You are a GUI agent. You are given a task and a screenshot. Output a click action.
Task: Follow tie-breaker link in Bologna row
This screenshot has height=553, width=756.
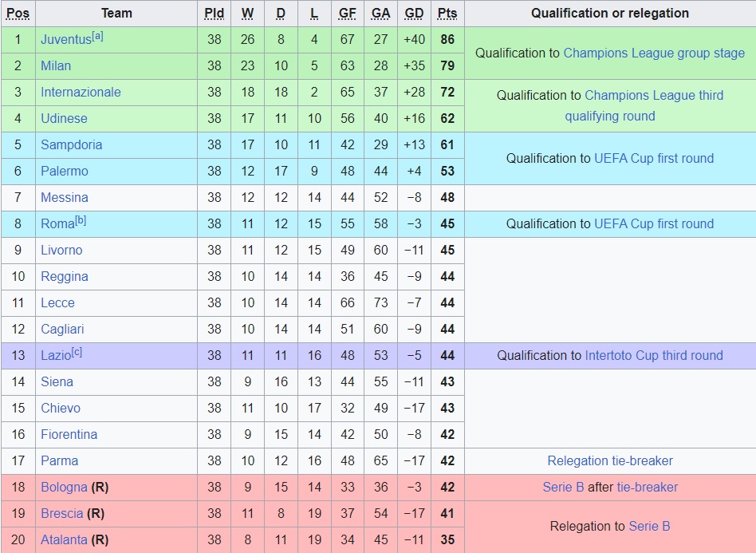[x=648, y=488]
